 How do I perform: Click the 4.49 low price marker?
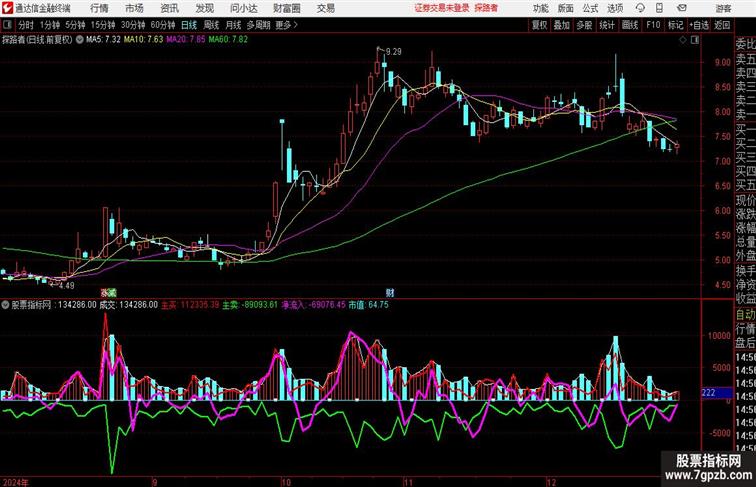67,285
